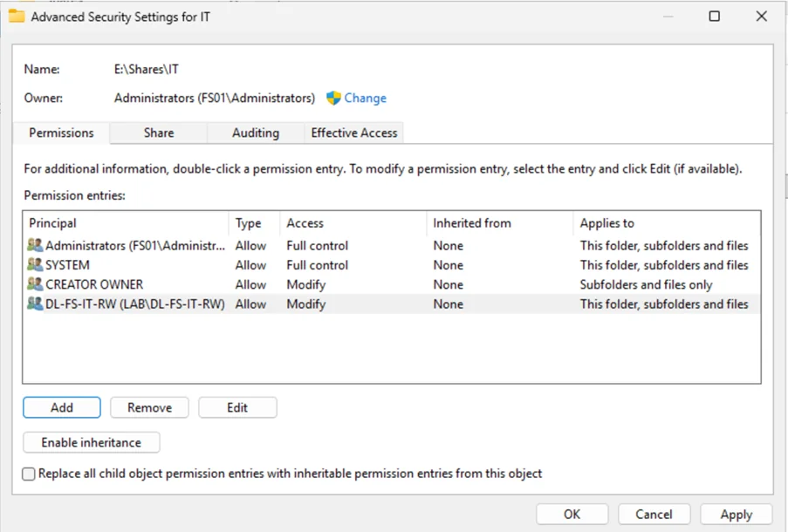Click the Remove button

coord(150,407)
